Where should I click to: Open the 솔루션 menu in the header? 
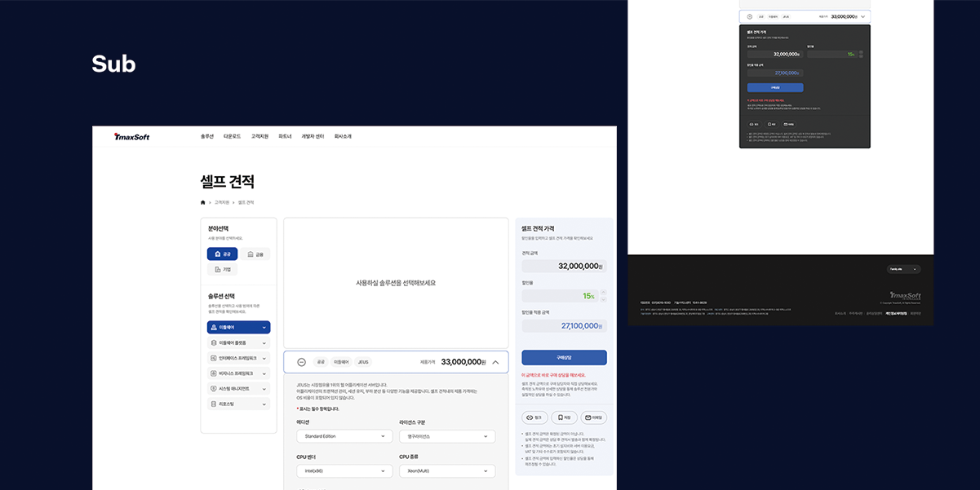click(x=207, y=136)
